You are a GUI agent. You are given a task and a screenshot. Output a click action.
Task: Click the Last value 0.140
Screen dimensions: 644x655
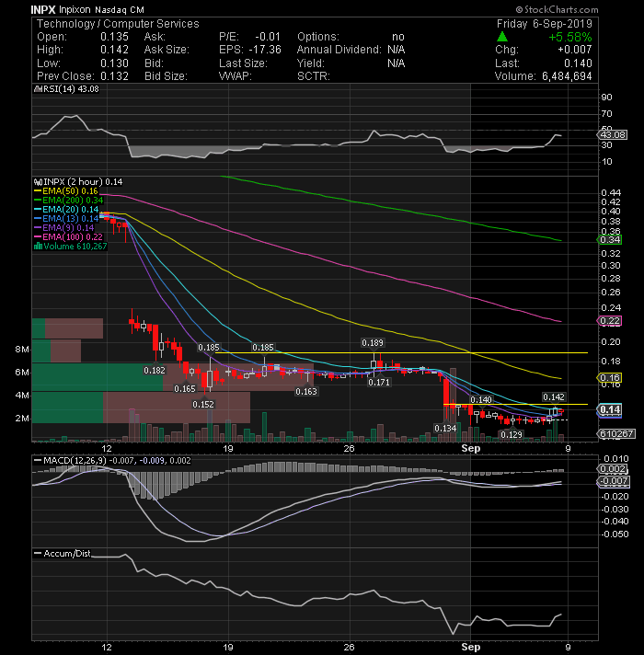[578, 63]
